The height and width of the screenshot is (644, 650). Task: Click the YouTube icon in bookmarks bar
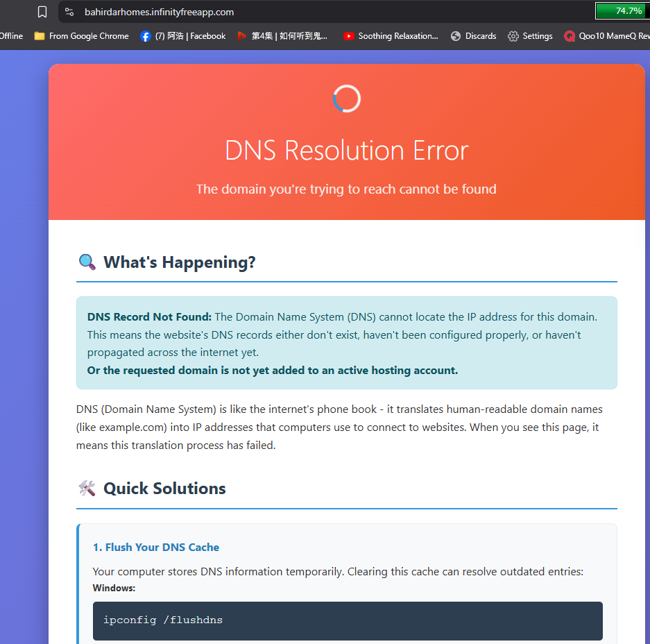click(x=349, y=36)
